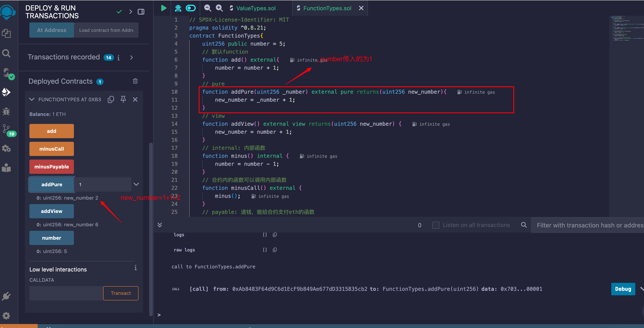Click the pending transactions count 0
This screenshot has height=328, width=644.
[420, 225]
